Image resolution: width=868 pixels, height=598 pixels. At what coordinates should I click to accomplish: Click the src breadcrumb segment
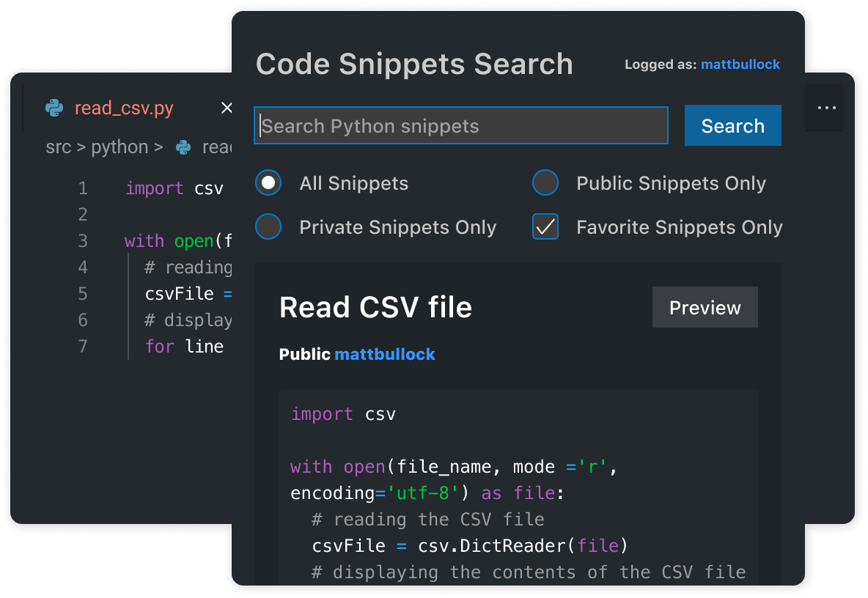pyautogui.click(x=59, y=147)
